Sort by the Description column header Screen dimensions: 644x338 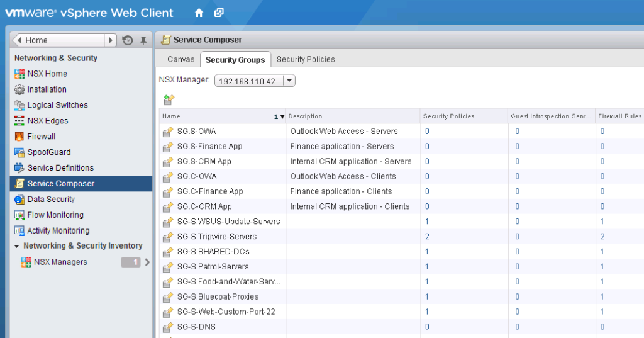[x=353, y=116]
